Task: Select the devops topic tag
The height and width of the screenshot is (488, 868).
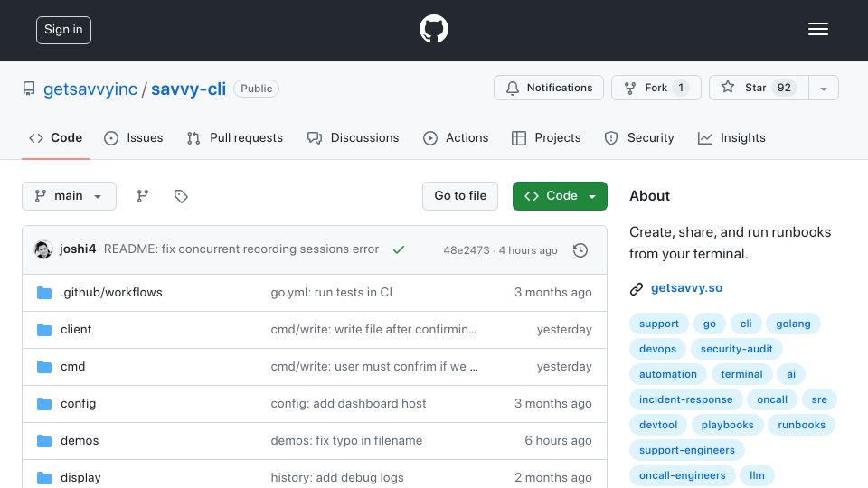Action: [x=657, y=349]
